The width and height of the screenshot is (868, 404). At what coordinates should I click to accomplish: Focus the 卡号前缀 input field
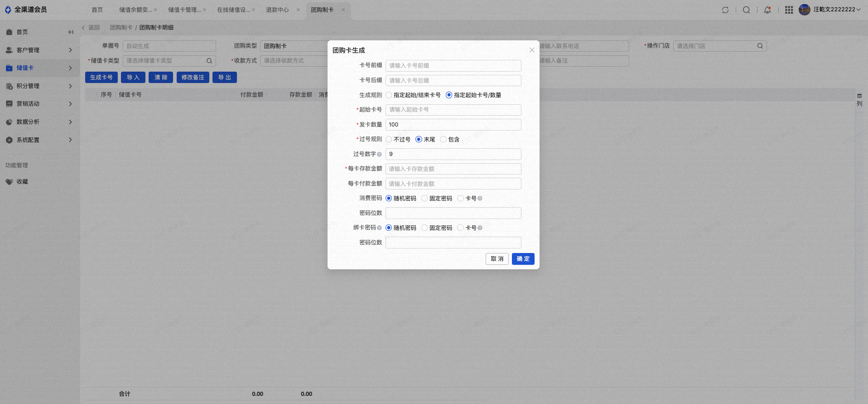453,66
